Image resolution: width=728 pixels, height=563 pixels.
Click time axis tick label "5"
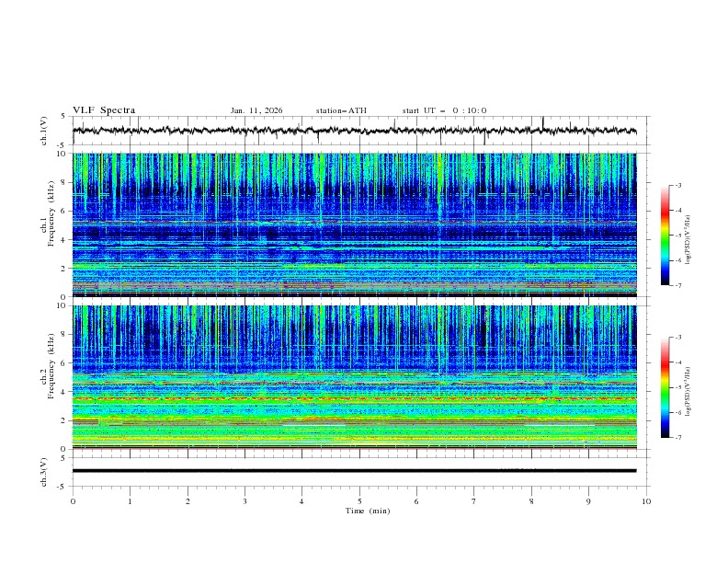point(359,501)
